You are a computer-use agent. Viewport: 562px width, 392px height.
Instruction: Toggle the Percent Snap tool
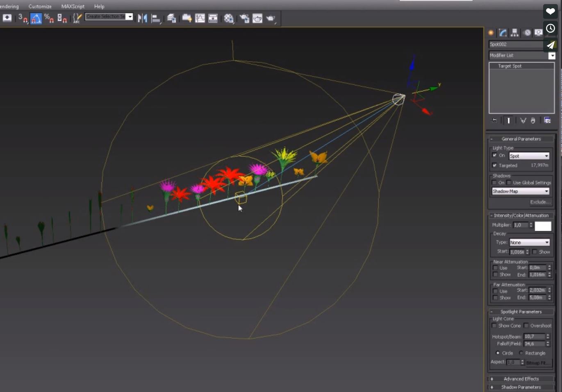tap(48, 18)
